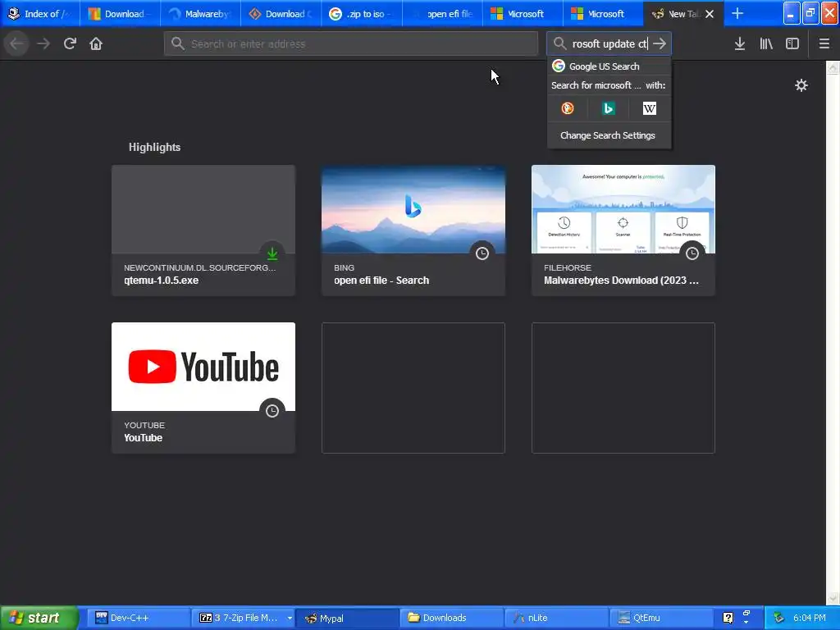Screen dimensions: 840x630
Task: Submit search with the go arrow
Action: tap(660, 43)
